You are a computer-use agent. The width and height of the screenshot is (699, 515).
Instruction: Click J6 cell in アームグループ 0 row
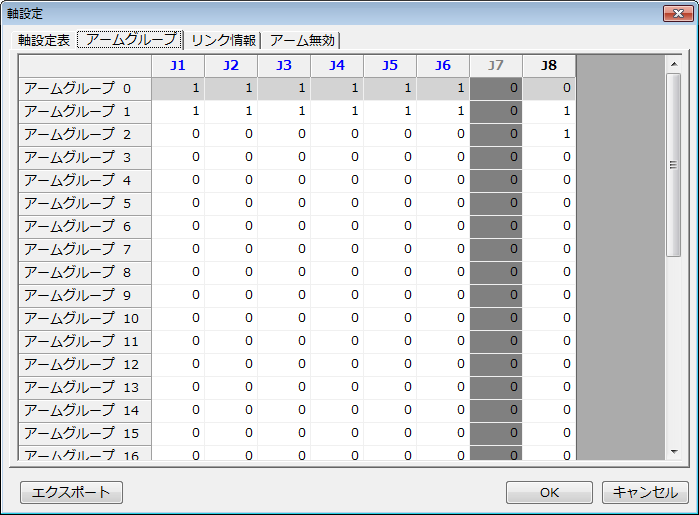pos(443,88)
